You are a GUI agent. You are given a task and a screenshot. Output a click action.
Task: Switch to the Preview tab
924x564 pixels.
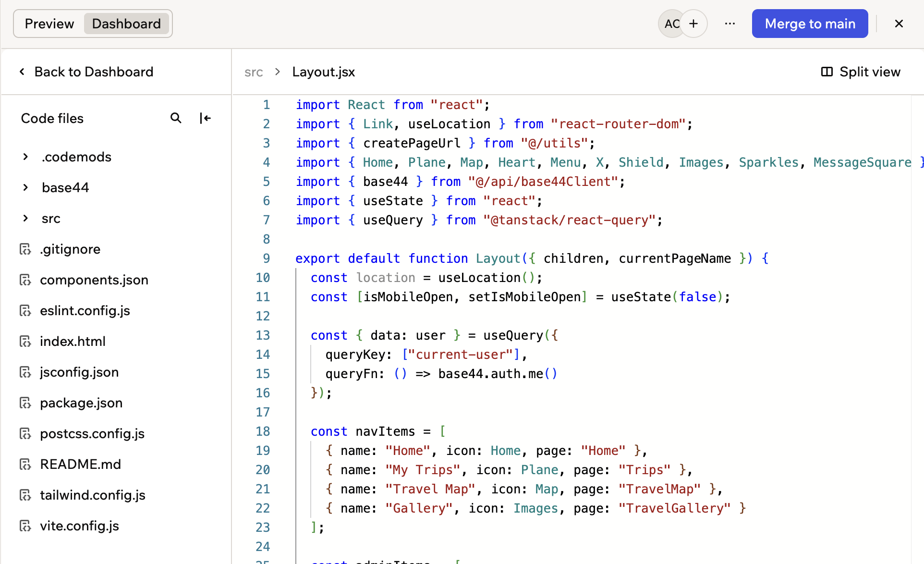[49, 24]
